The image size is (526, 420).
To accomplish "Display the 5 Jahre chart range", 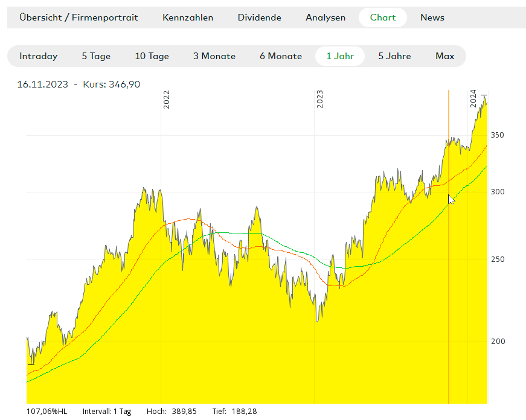I will (394, 56).
